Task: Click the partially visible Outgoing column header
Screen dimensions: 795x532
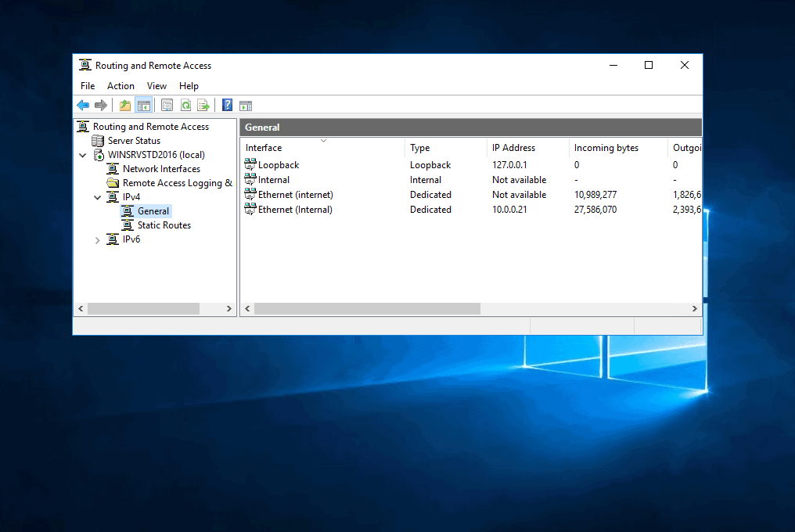Action: click(x=685, y=148)
